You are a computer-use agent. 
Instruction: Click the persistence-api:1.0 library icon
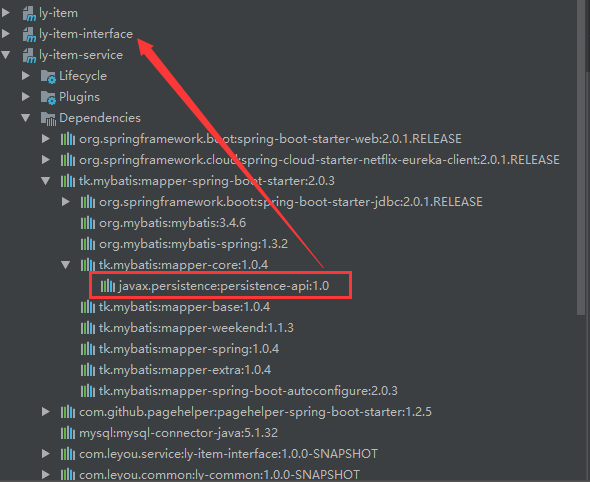[x=108, y=286]
